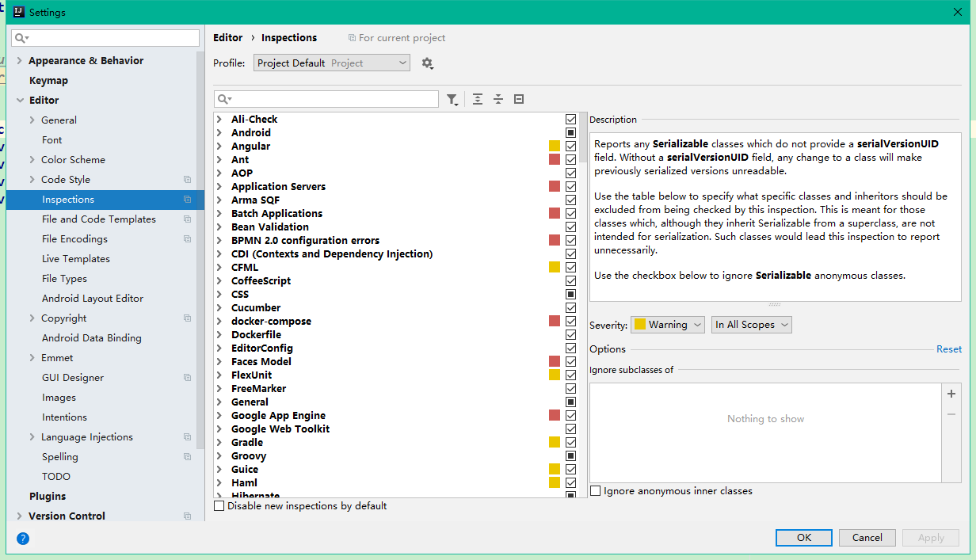Click the IntelliJ icon in the title bar
This screenshot has height=560, width=976.
coord(19,12)
